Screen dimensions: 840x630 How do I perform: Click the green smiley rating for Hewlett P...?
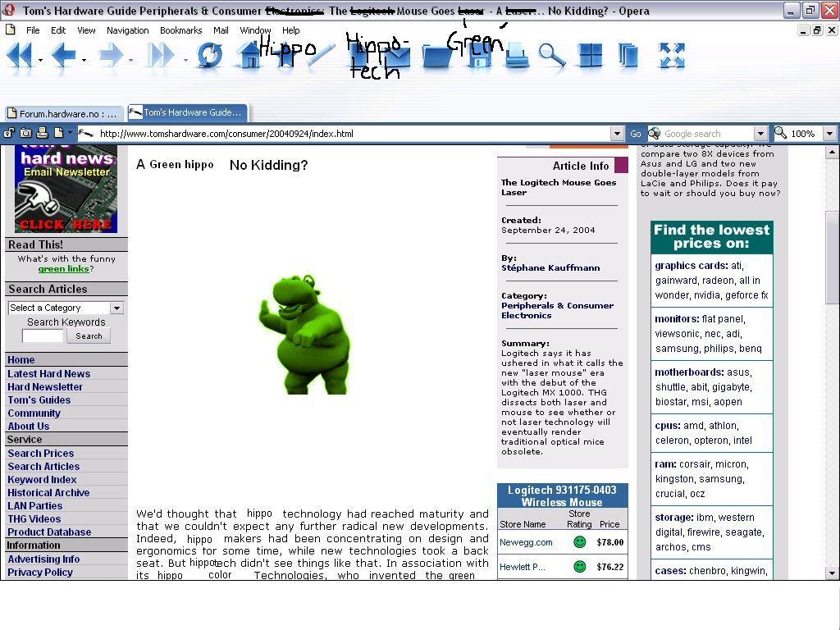tap(579, 566)
